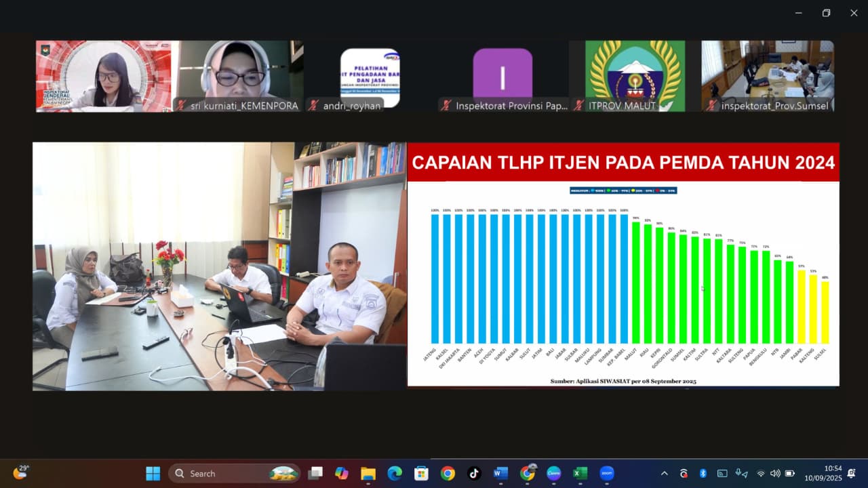Select inspektorat_Prov.Sumsel participant video tile
This screenshot has height=488, width=868.
click(x=768, y=76)
